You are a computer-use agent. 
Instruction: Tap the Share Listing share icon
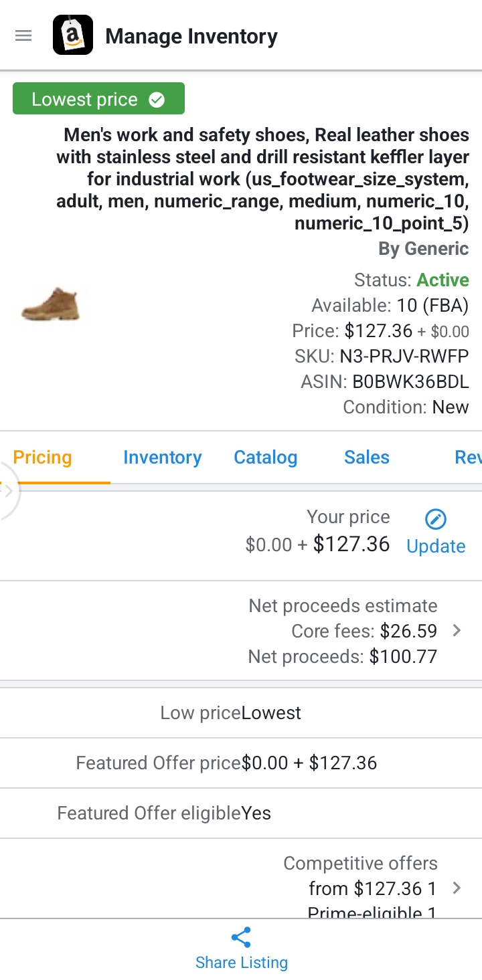[x=241, y=938]
